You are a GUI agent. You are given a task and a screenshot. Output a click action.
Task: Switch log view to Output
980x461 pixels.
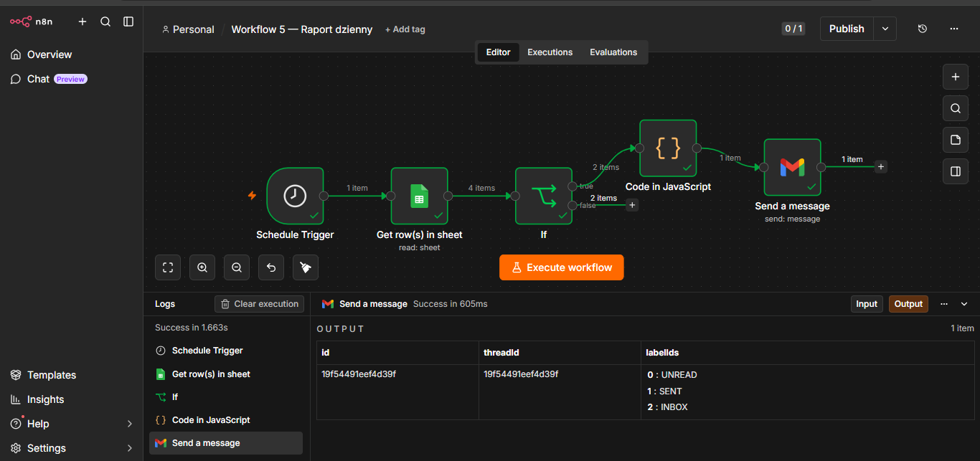[x=908, y=304]
